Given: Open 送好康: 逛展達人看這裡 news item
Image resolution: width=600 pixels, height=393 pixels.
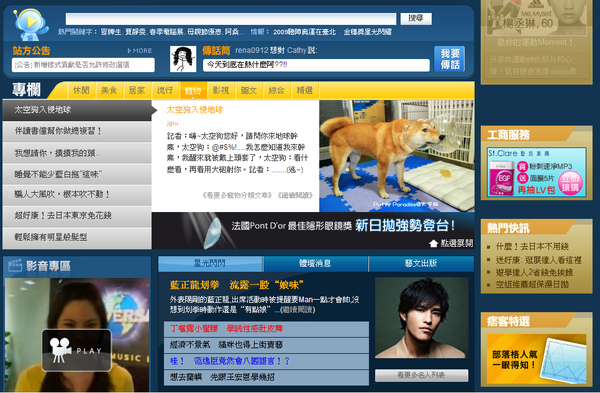Looking at the screenshot, I should pos(538,260).
